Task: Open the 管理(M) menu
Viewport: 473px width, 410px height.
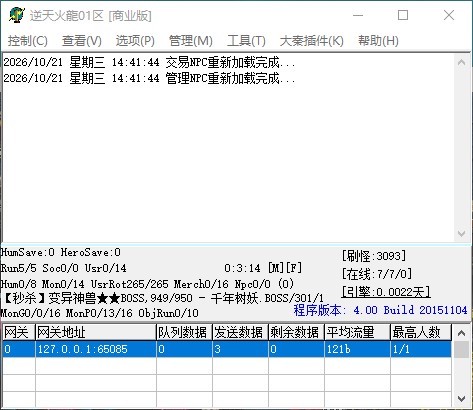Action: click(x=191, y=41)
